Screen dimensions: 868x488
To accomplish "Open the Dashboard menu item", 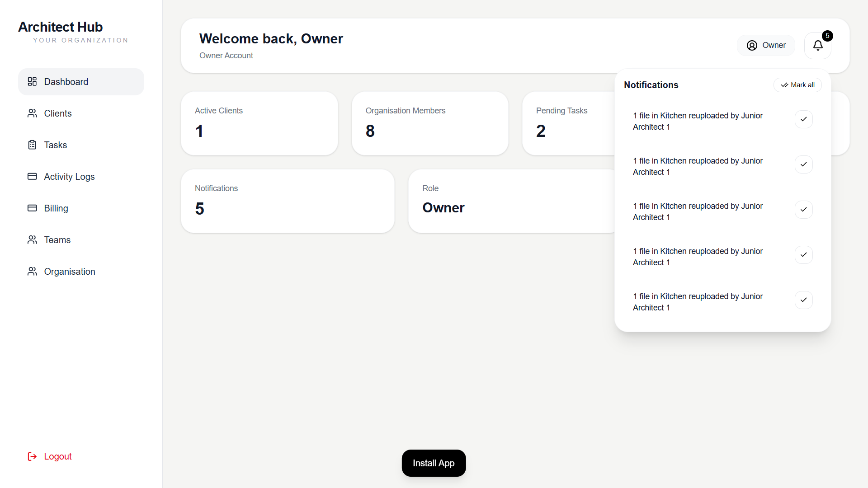I will (81, 82).
